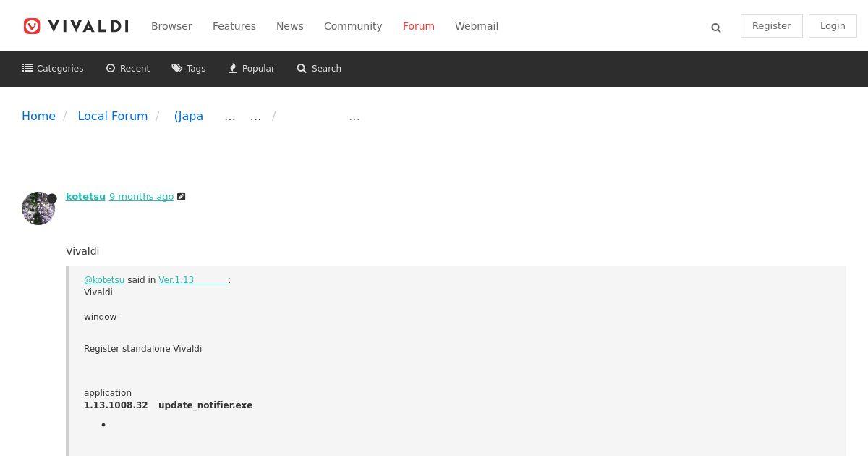Browse forum Tags
Viewport: 868px width, 456px height.
click(189, 69)
